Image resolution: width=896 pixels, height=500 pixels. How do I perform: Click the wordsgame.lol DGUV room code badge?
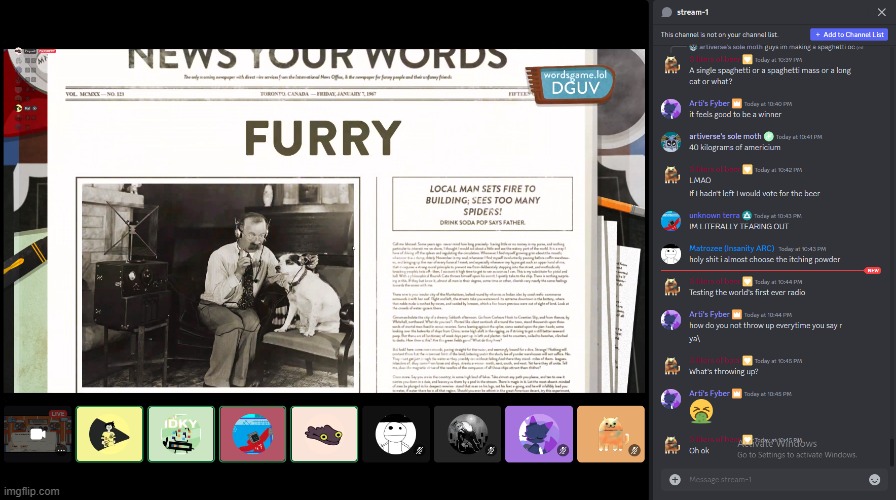(x=573, y=83)
